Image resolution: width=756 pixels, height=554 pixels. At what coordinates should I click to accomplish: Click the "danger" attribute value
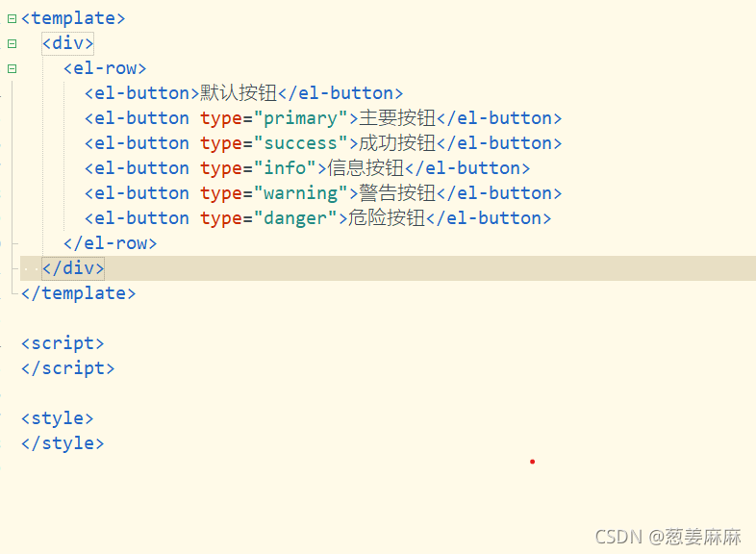pos(295,218)
